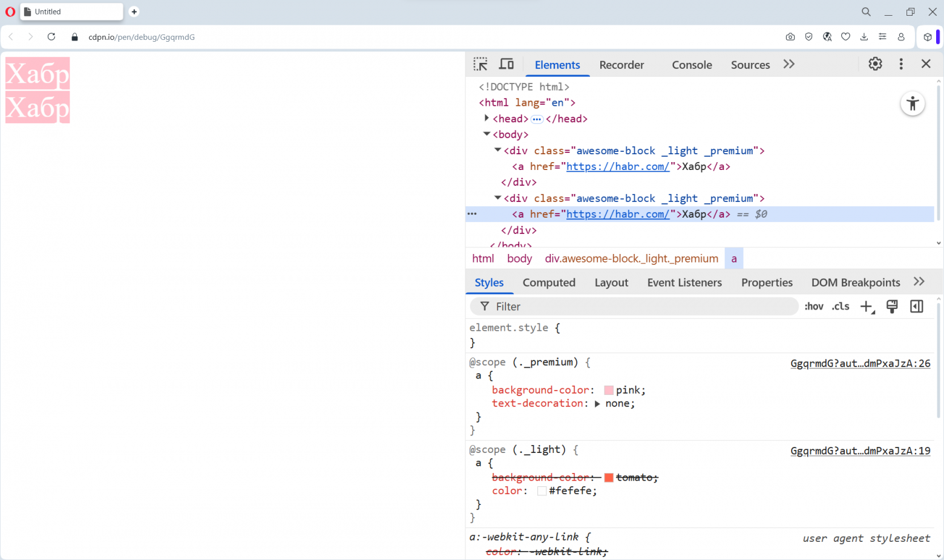Open the profile account icon
The height and width of the screenshot is (560, 944).
pos(901,37)
